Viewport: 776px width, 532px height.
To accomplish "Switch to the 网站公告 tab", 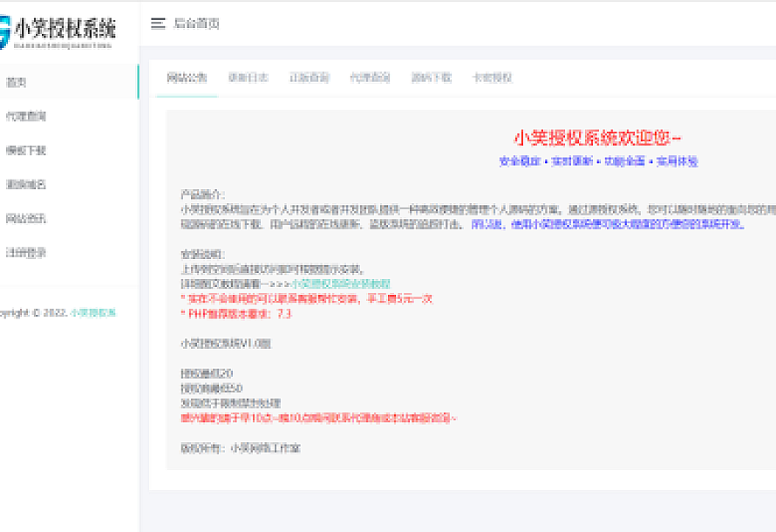I will pos(187,78).
